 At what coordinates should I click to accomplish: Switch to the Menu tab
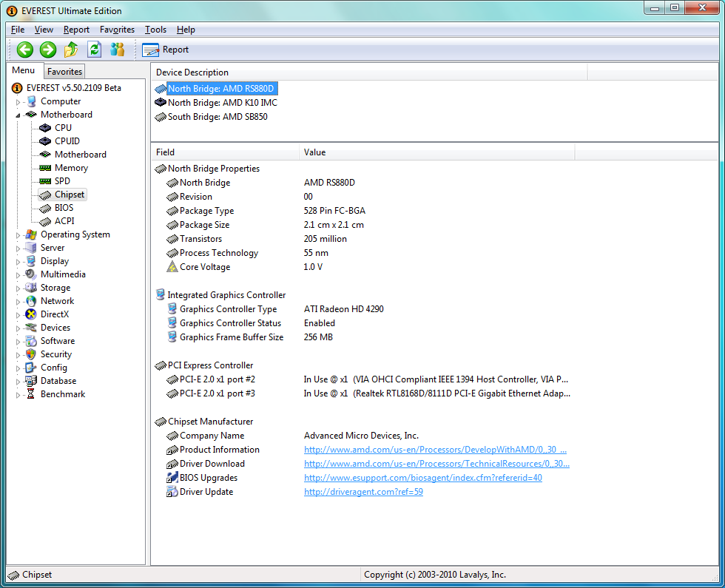coord(23,70)
